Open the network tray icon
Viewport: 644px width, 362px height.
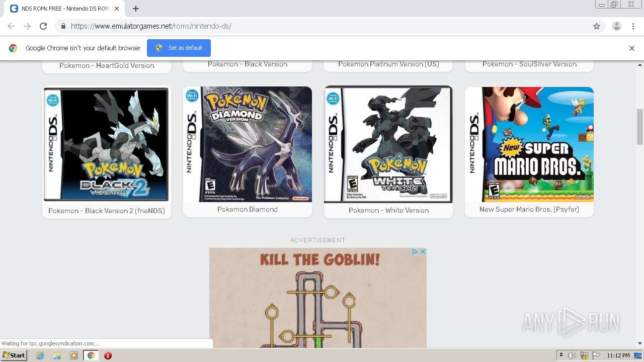[x=584, y=355]
